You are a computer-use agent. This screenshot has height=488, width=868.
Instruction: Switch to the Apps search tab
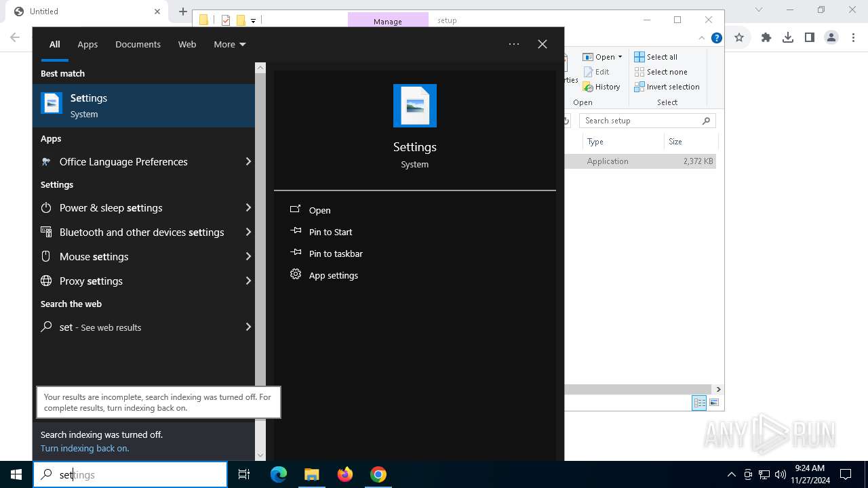coord(87,44)
